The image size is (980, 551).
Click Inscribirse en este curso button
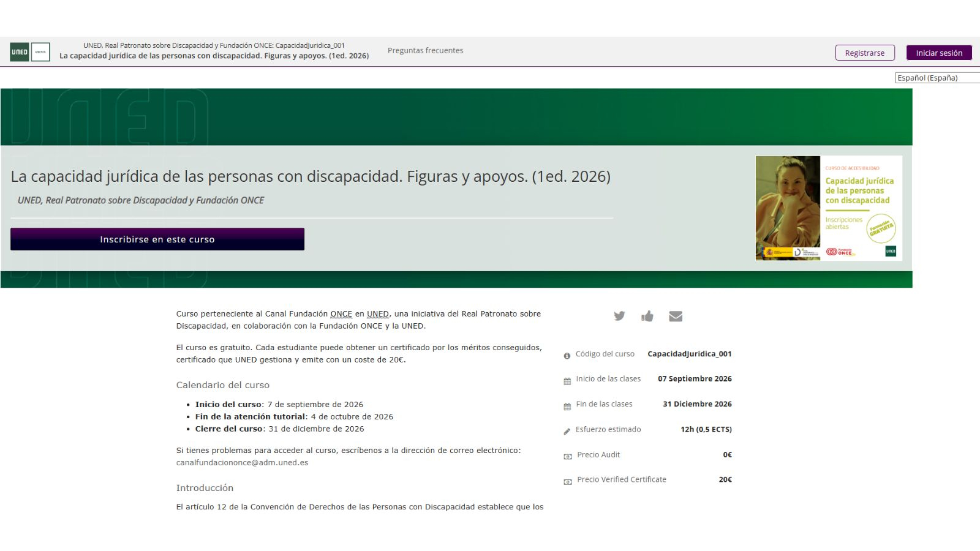tap(157, 239)
